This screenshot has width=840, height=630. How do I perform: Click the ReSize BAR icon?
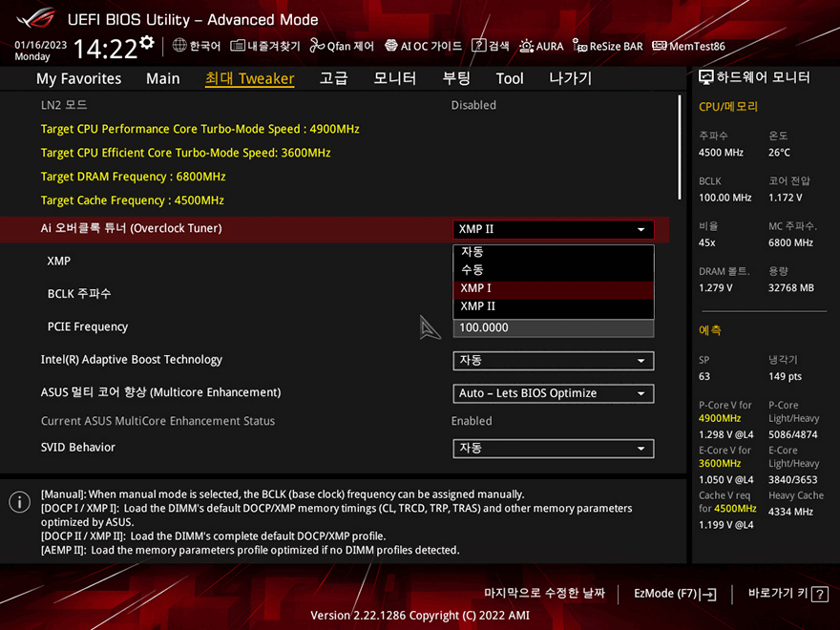[x=579, y=46]
